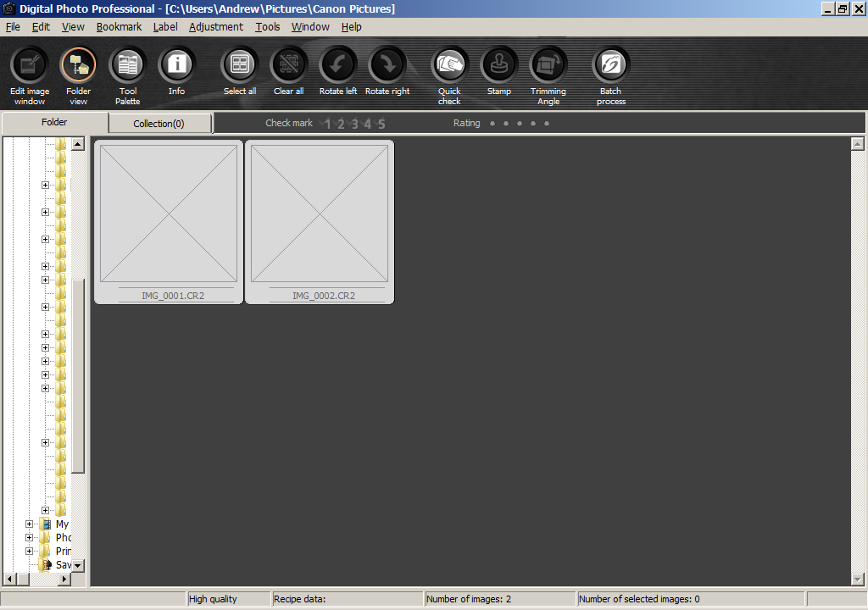Click the Select all toolbar icon

click(240, 64)
